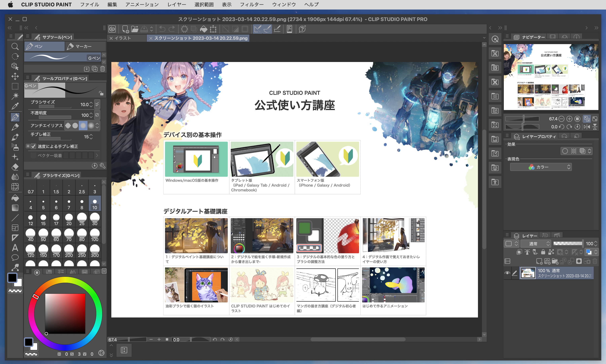Select the strongest anti-aliasing option
This screenshot has height=364, width=606.
coord(91,126)
